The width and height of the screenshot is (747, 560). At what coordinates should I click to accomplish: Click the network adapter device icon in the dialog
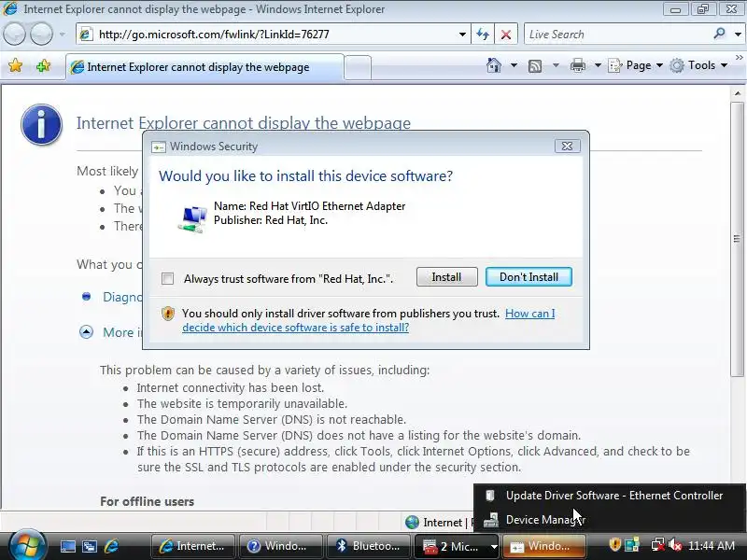tap(192, 218)
